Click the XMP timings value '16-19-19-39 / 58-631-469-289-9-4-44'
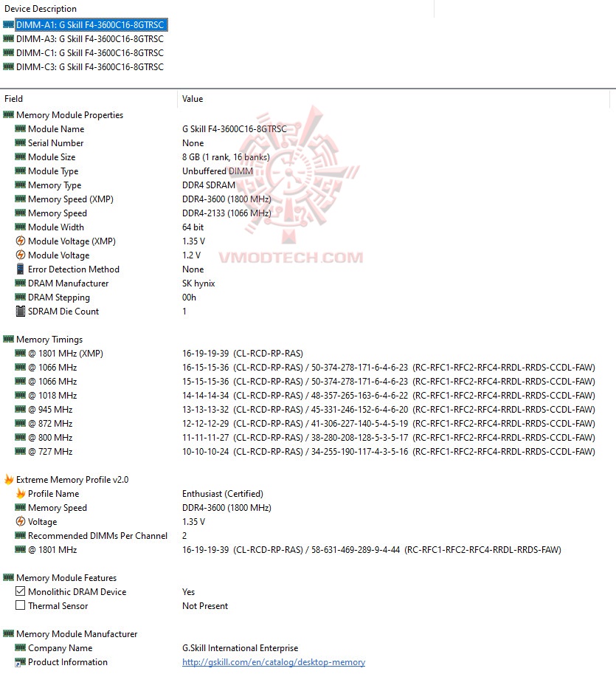The image size is (616, 674). [x=372, y=550]
